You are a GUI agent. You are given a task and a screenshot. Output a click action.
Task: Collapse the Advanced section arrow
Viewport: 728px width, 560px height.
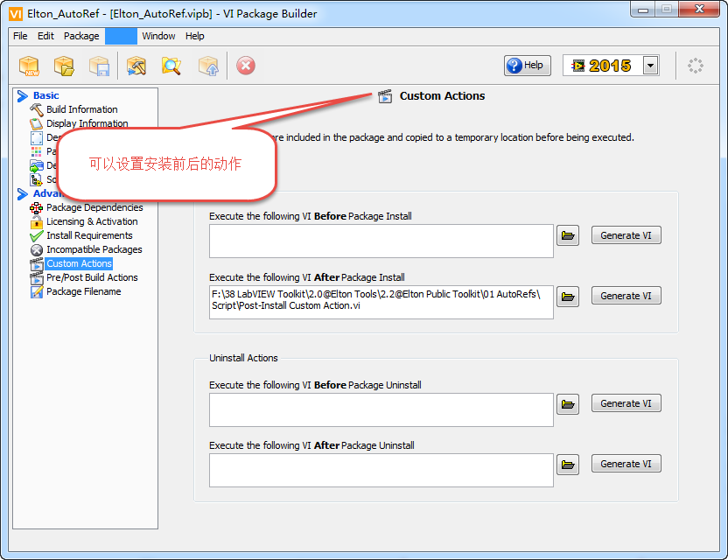pyautogui.click(x=22, y=193)
